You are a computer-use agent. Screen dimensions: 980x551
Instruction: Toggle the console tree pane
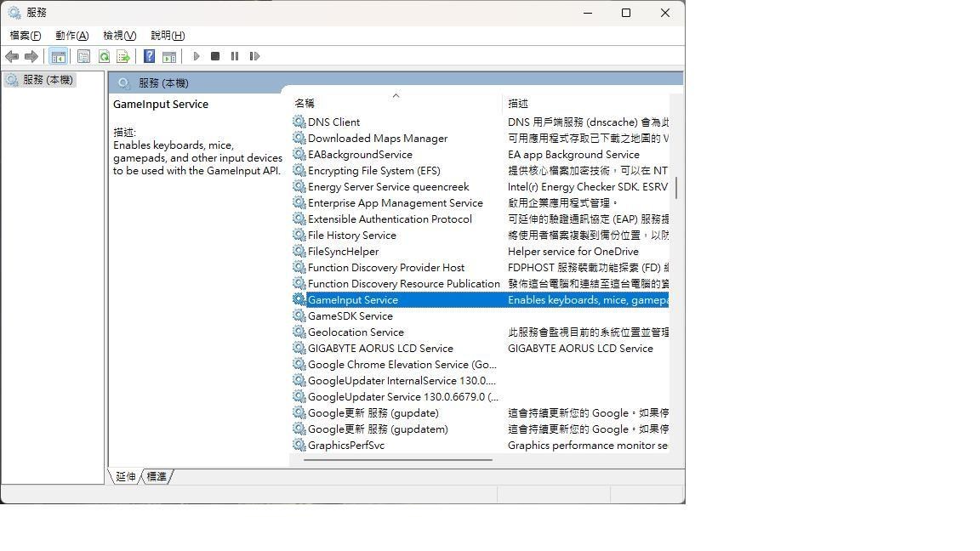point(59,56)
